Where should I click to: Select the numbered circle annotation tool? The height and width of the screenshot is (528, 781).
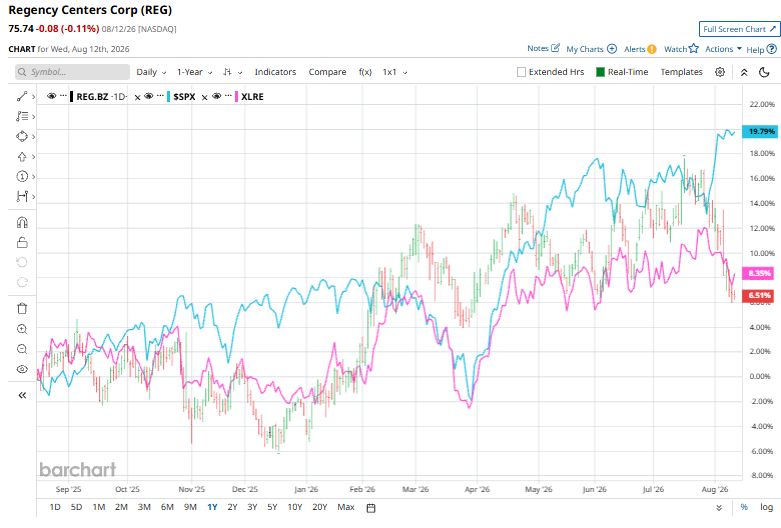coord(22,176)
